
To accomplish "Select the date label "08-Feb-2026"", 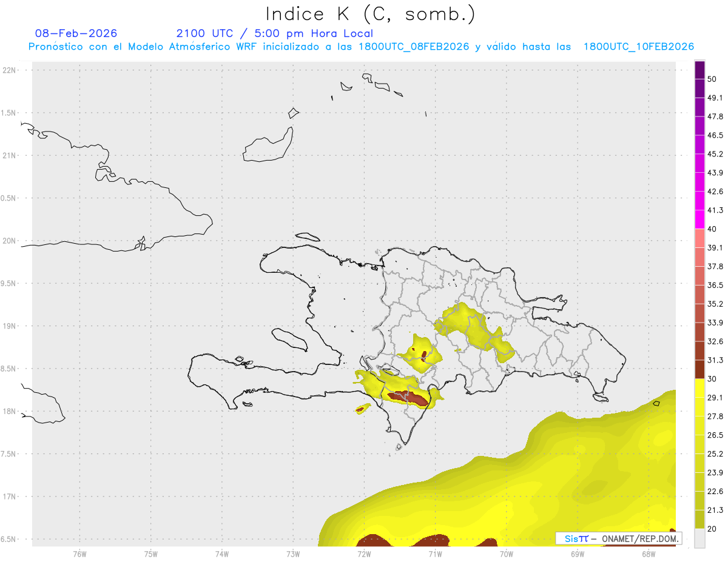I will click(76, 33).
